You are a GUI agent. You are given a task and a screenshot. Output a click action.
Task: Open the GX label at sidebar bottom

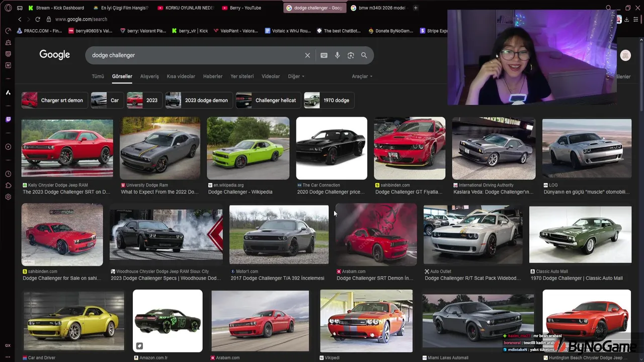click(x=8, y=345)
